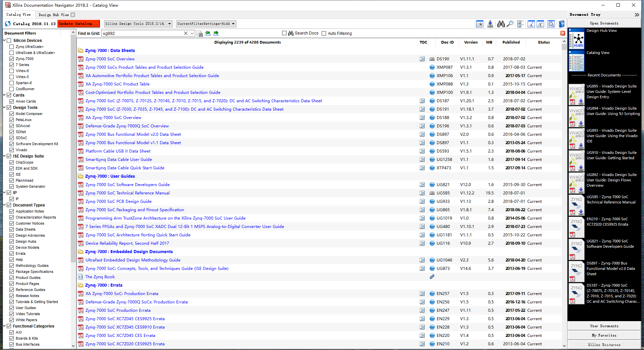
Task: Click the Design Hub layout toolbar icon
Action: (480, 24)
